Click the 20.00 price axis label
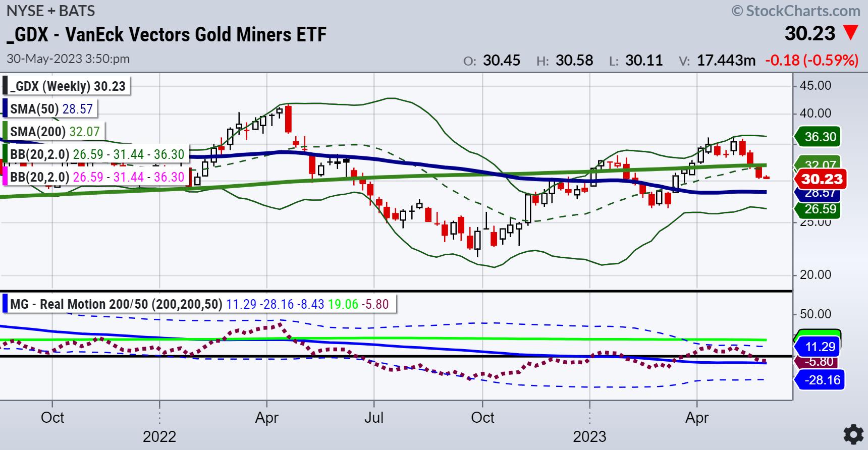Image resolution: width=868 pixels, height=450 pixels. click(x=816, y=275)
